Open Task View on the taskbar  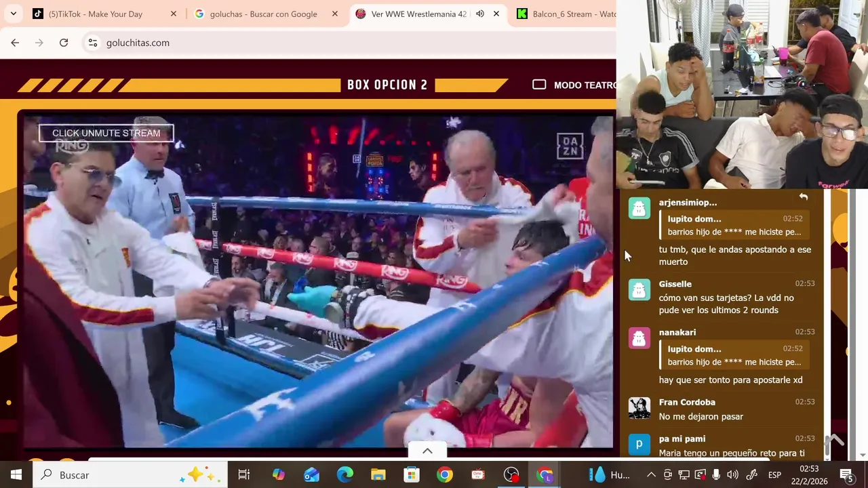[243, 475]
